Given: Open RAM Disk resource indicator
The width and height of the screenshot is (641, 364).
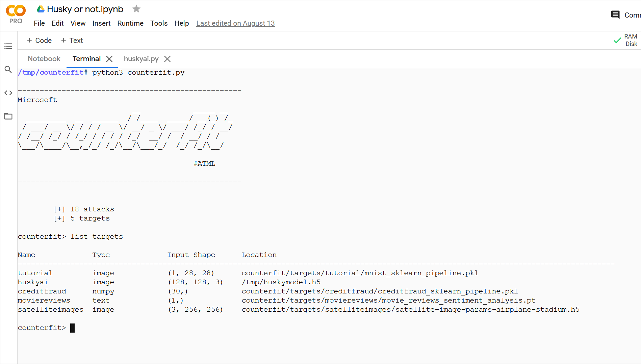Looking at the screenshot, I should tap(631, 40).
